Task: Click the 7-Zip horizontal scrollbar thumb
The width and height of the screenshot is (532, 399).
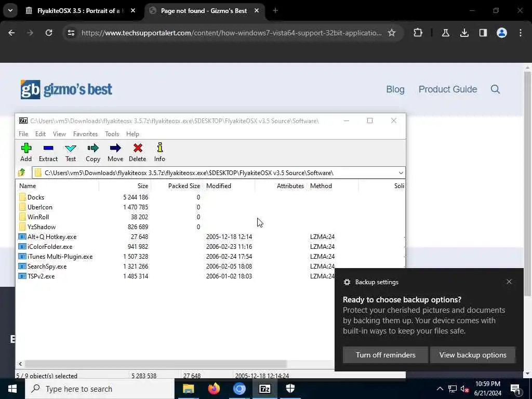Action: (x=156, y=364)
